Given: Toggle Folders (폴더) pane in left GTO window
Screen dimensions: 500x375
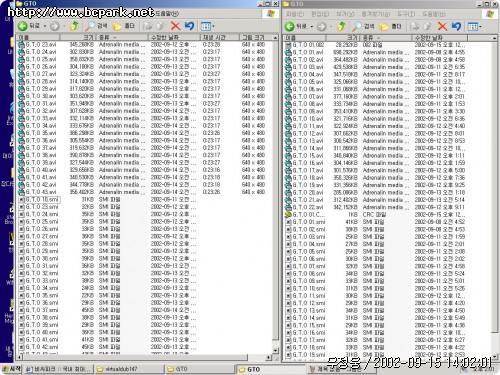Looking at the screenshot, I should pyautogui.click(x=124, y=26).
